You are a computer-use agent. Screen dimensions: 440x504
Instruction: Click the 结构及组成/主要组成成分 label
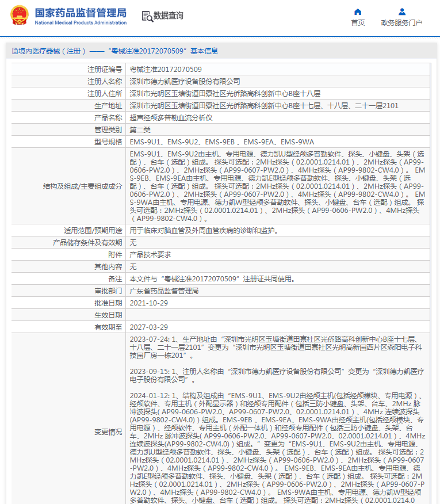coord(83,186)
